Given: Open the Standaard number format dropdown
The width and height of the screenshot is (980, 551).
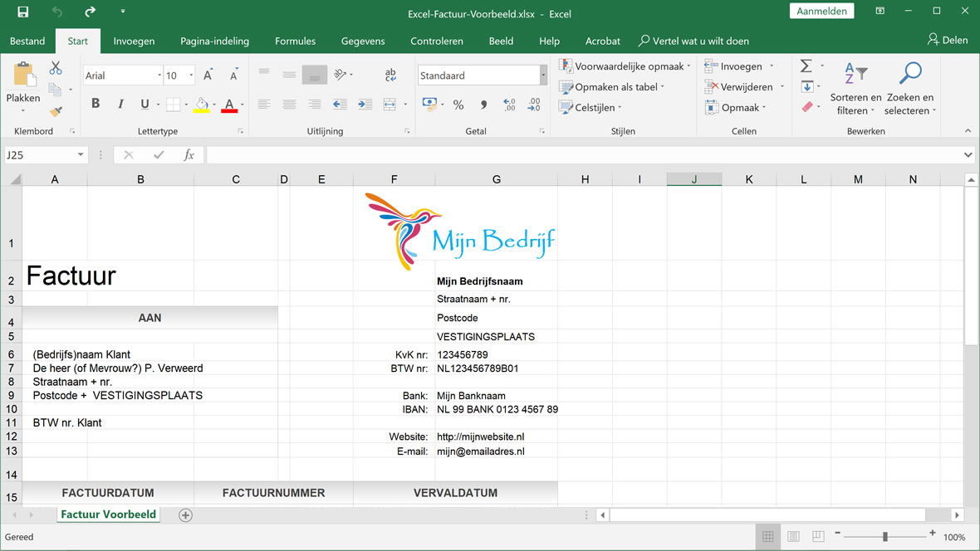Looking at the screenshot, I should [542, 75].
